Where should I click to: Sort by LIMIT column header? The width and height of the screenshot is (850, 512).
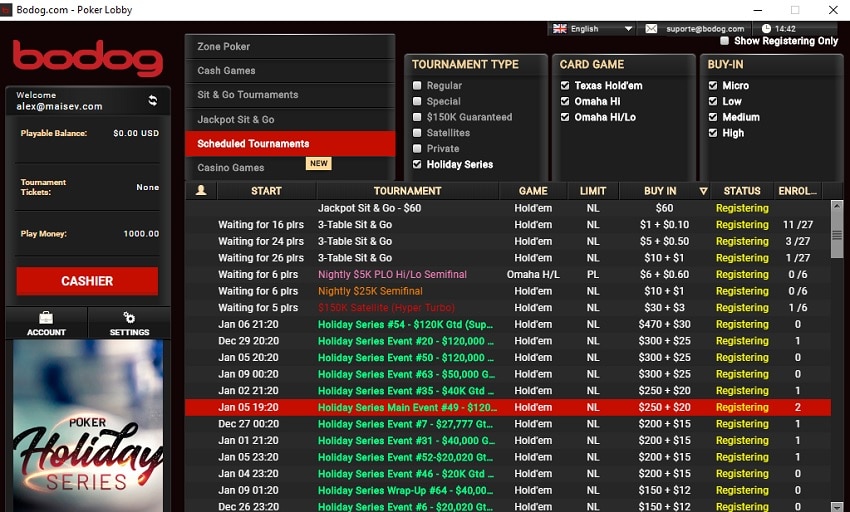(593, 191)
